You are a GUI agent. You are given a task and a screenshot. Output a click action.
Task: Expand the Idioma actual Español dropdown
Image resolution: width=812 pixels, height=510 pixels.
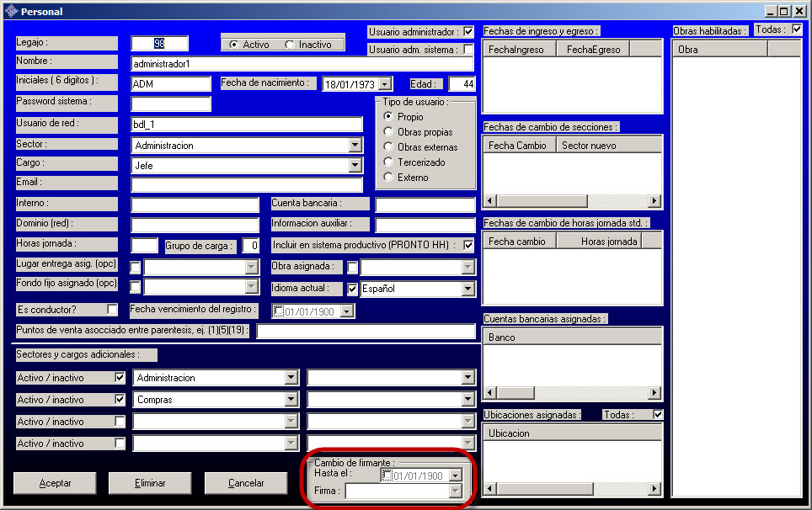468,289
